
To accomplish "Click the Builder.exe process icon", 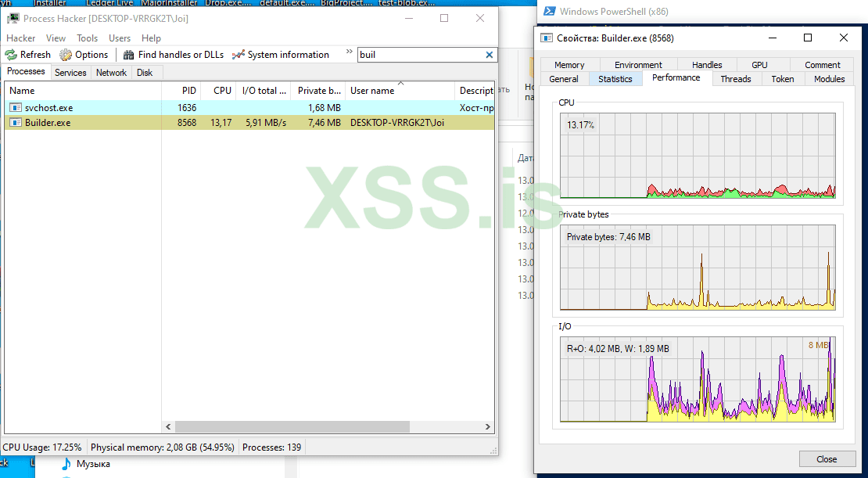I will tap(16, 122).
